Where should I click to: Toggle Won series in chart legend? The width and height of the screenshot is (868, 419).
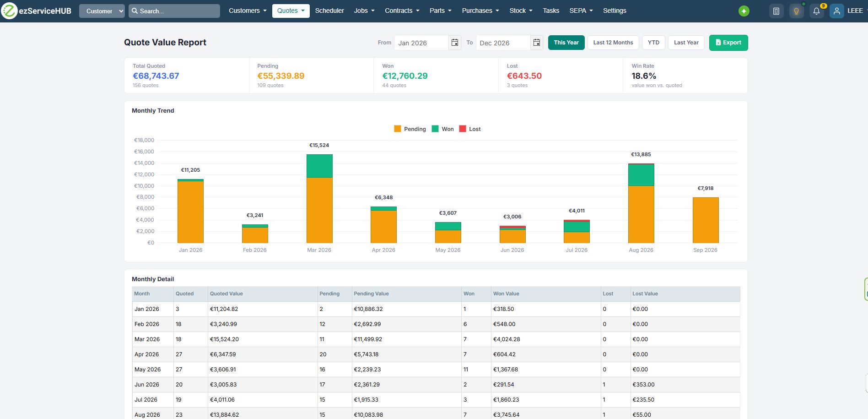tap(443, 129)
